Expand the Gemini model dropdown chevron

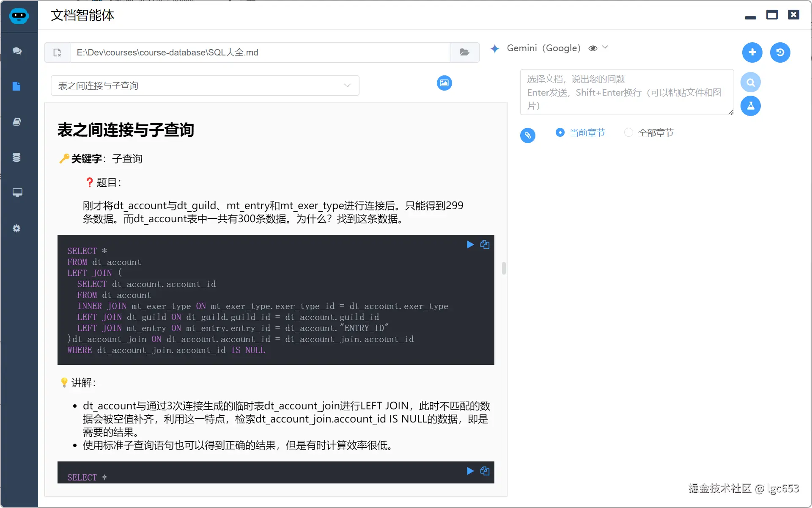click(x=605, y=47)
